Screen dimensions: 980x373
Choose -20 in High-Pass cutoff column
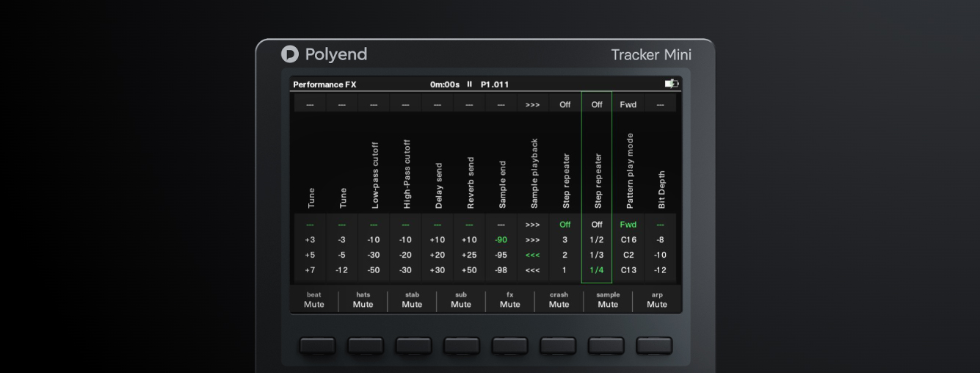(x=405, y=255)
